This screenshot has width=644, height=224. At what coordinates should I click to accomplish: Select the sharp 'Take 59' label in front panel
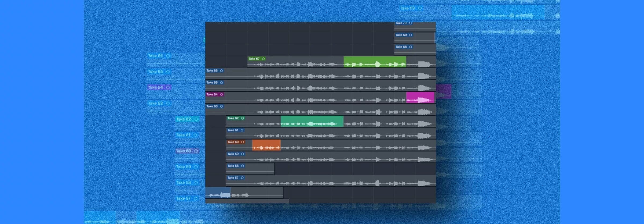click(233, 154)
